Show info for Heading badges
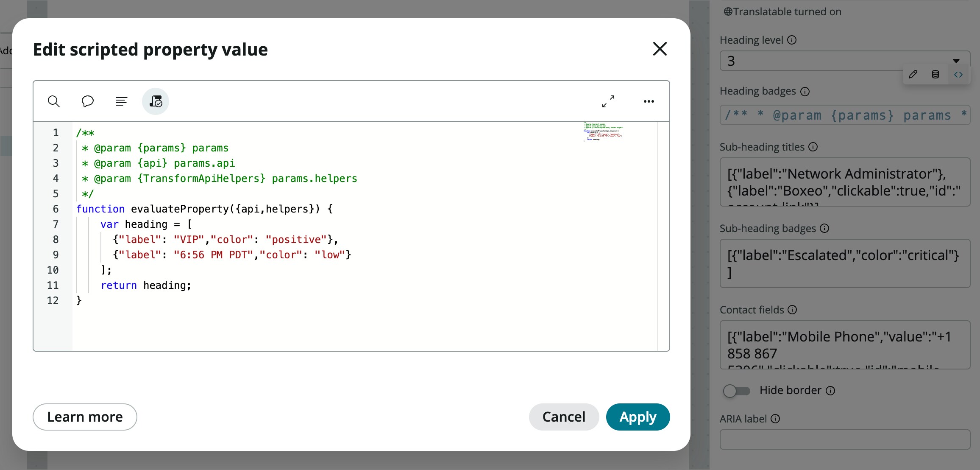This screenshot has height=470, width=980. click(x=805, y=91)
